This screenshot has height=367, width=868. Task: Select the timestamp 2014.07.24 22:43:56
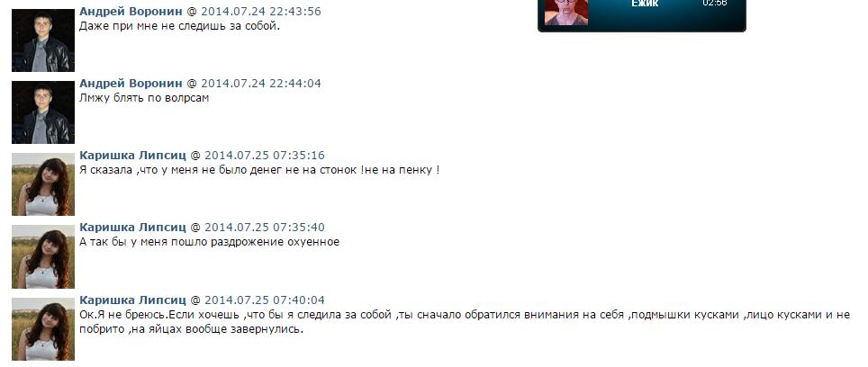point(261,11)
